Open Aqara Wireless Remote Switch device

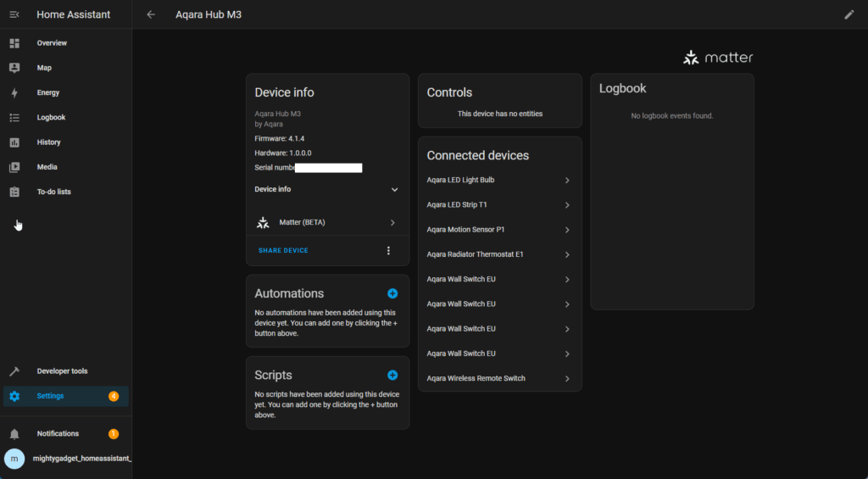click(499, 378)
